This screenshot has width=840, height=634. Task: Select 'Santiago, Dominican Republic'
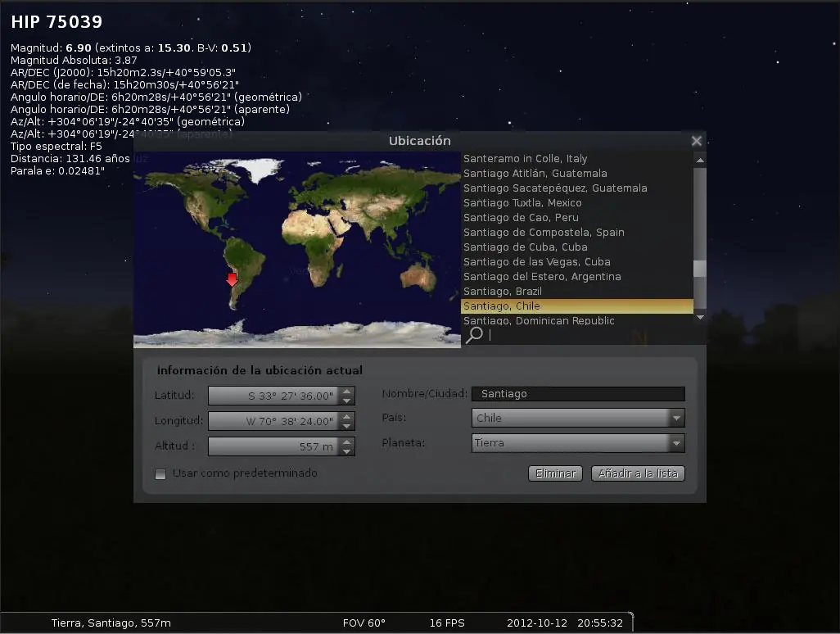[x=577, y=320]
